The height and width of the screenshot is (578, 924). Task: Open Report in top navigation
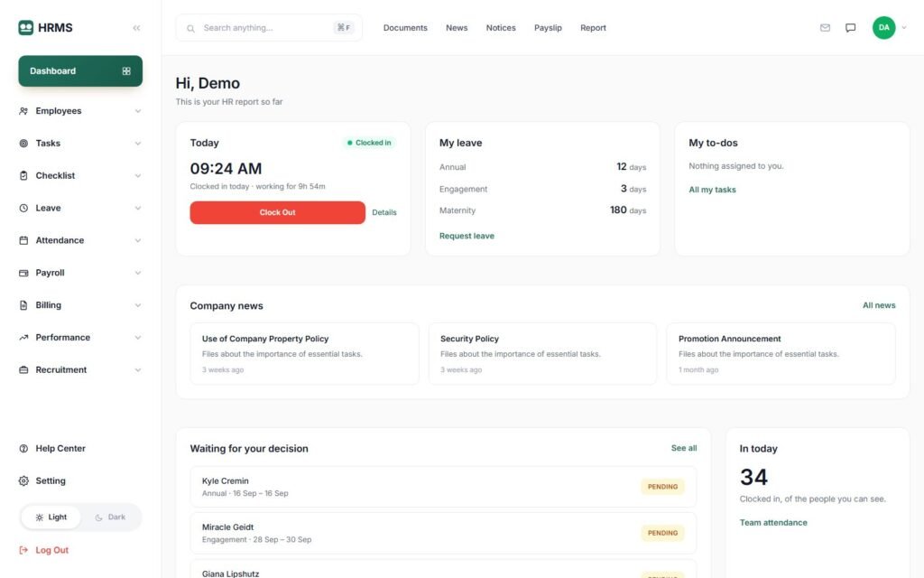pos(593,28)
